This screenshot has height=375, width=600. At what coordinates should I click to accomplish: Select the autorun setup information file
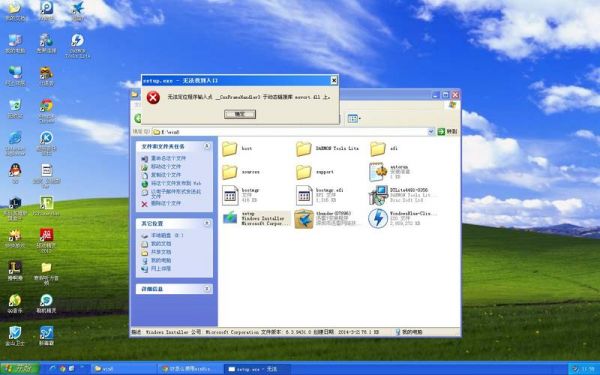click(x=389, y=172)
